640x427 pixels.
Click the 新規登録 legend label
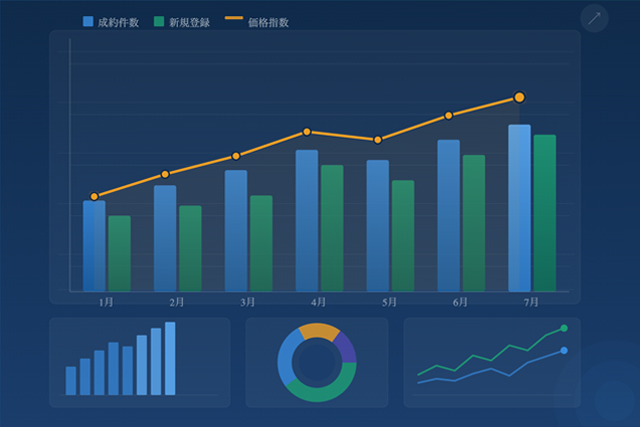pos(190,22)
